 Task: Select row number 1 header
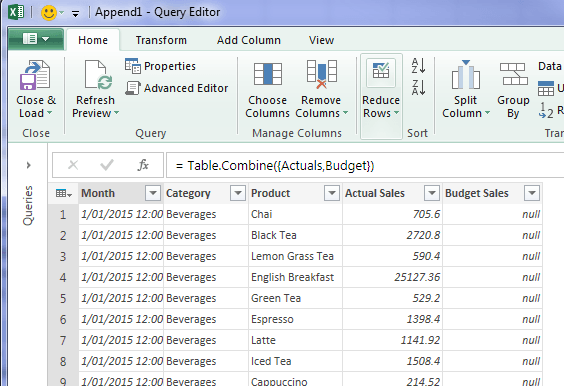(63, 214)
